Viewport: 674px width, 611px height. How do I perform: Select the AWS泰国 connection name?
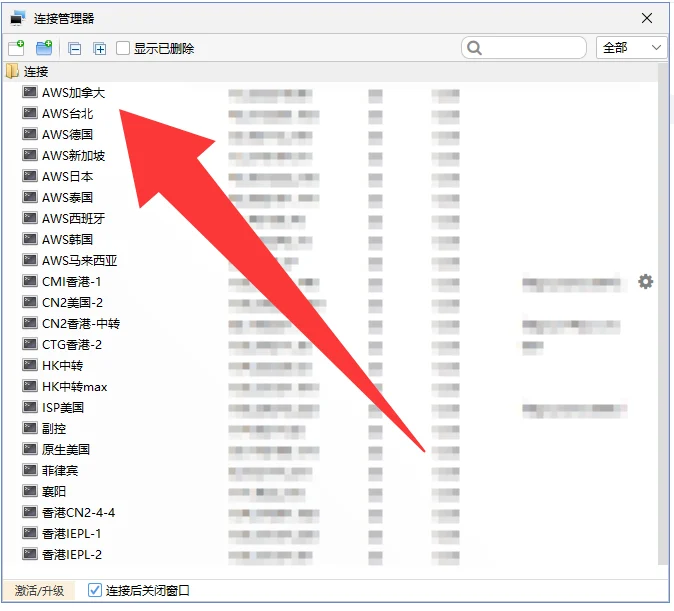(x=67, y=197)
